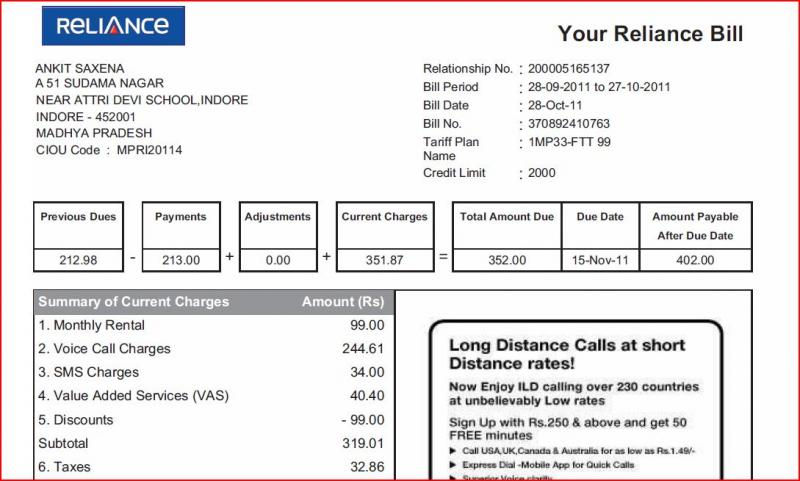Select Bill Period 28-09-2011 to 27-10-2011
This screenshot has height=481, width=800.
click(599, 87)
